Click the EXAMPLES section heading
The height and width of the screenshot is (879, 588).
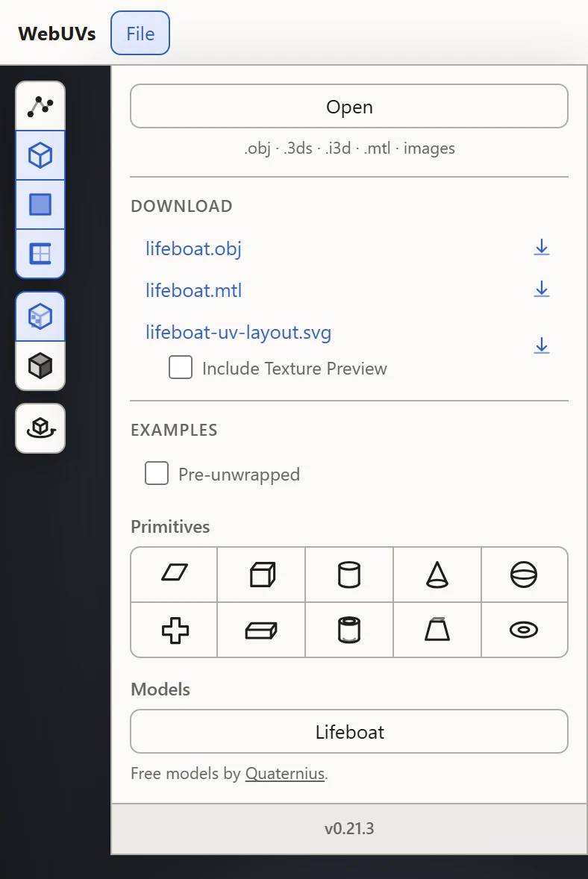pyautogui.click(x=174, y=430)
